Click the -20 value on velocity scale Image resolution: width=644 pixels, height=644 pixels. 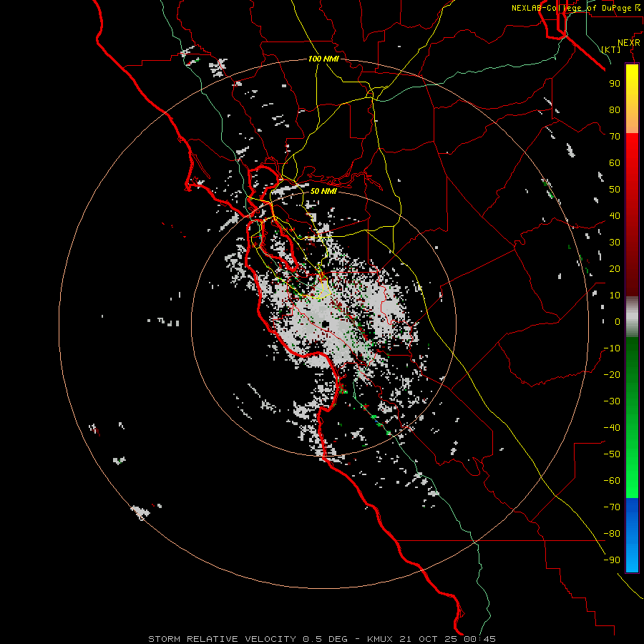(612, 375)
